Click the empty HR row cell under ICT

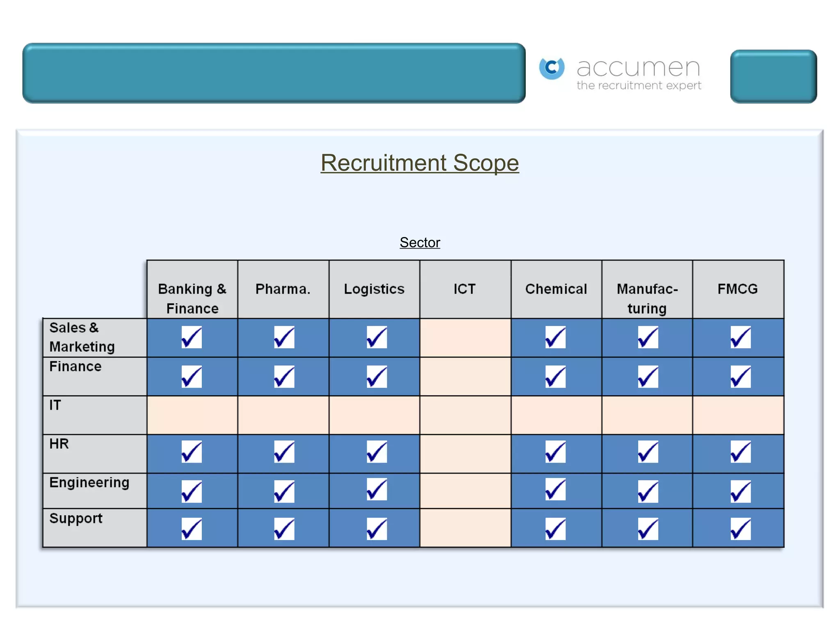pyautogui.click(x=466, y=454)
